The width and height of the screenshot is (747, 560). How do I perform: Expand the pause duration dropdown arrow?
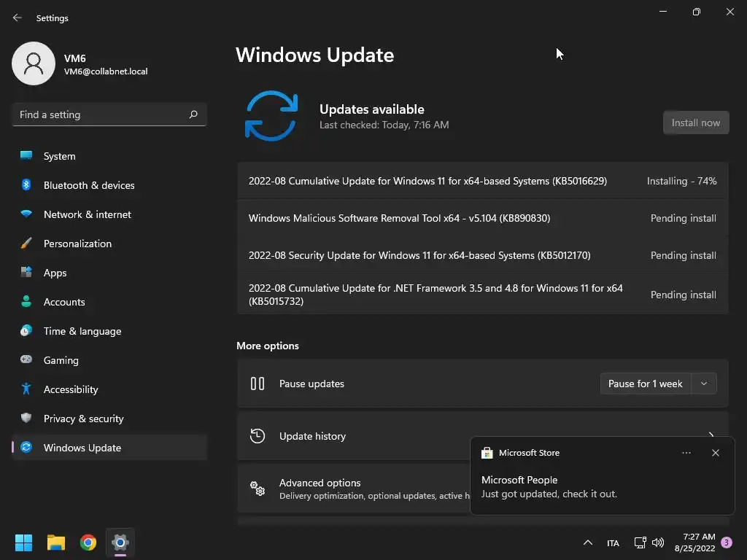coord(704,384)
